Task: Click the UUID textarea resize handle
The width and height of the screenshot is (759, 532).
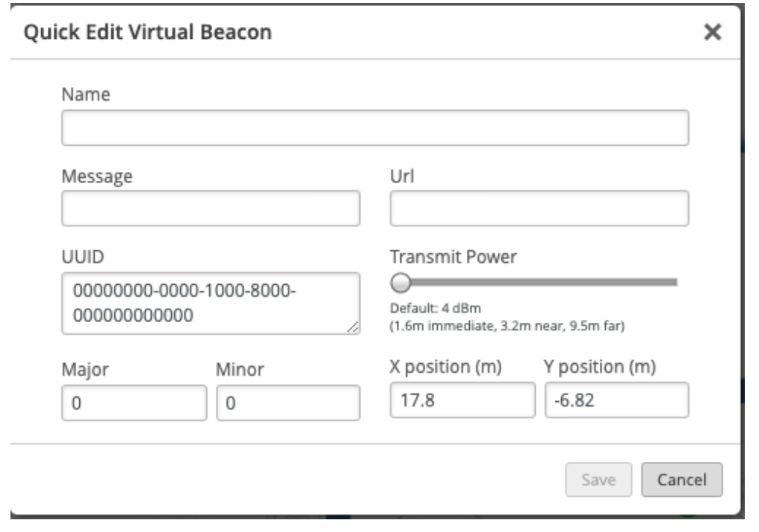Action: click(x=353, y=328)
